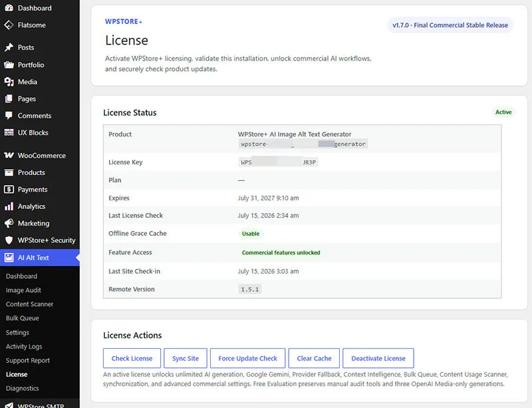Open the Portfolio folder icon

pos(9,65)
